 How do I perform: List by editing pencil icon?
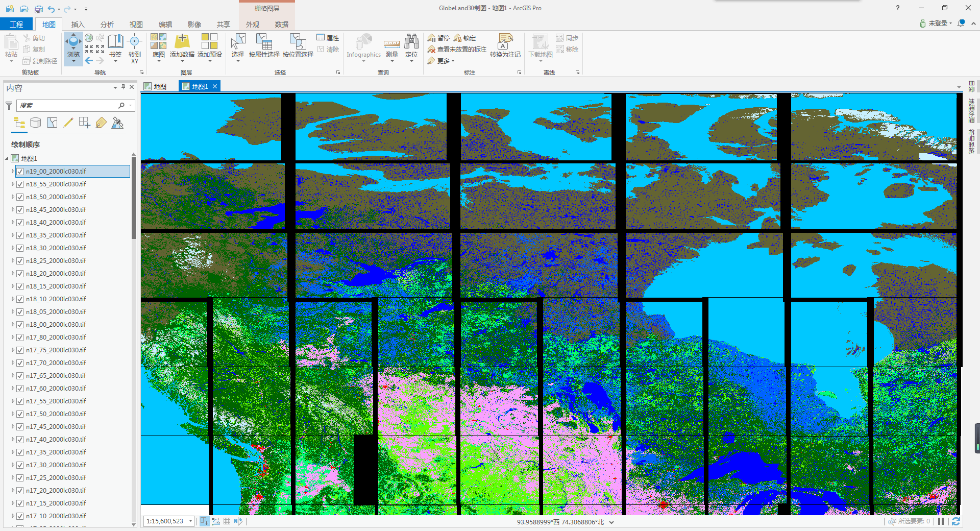[x=68, y=123]
